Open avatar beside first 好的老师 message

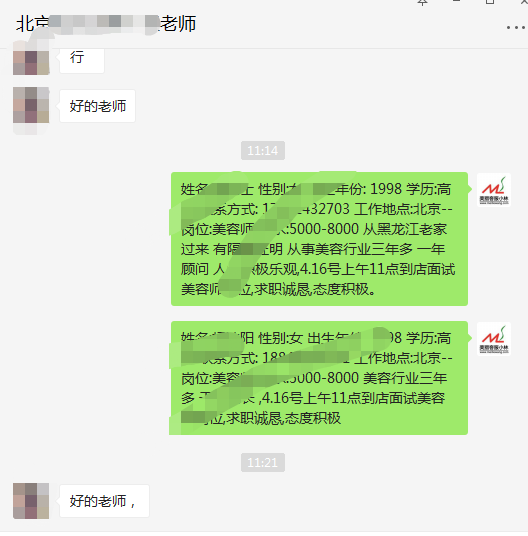[31, 105]
